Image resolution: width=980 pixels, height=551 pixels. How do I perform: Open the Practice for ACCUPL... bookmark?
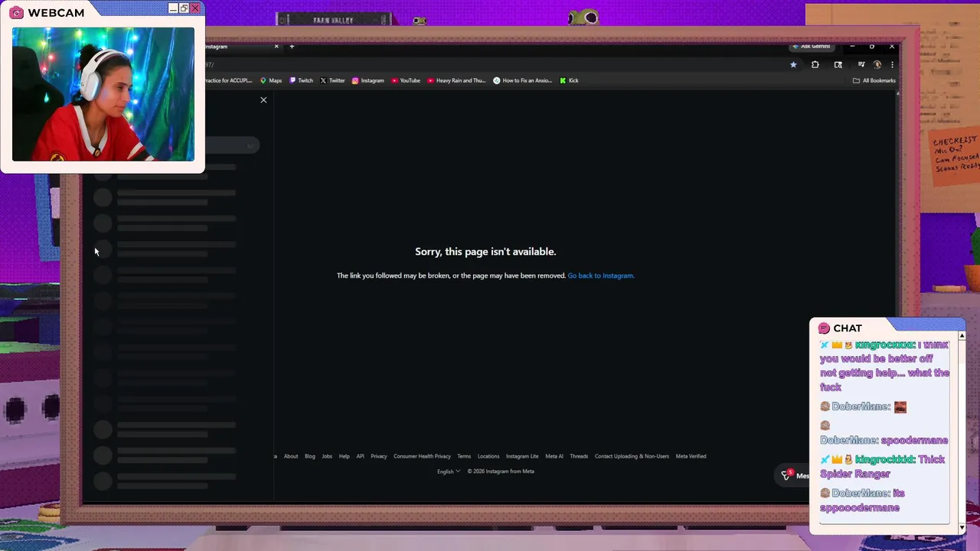click(227, 80)
